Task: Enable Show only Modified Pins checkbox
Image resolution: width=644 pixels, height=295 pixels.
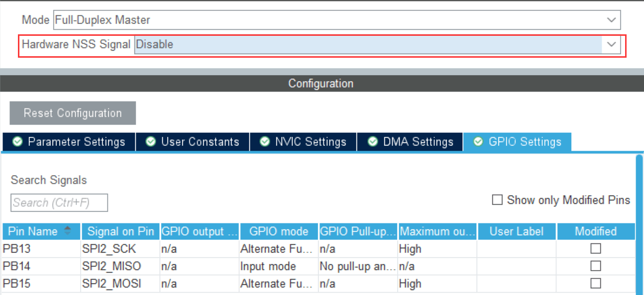Action: 497,200
